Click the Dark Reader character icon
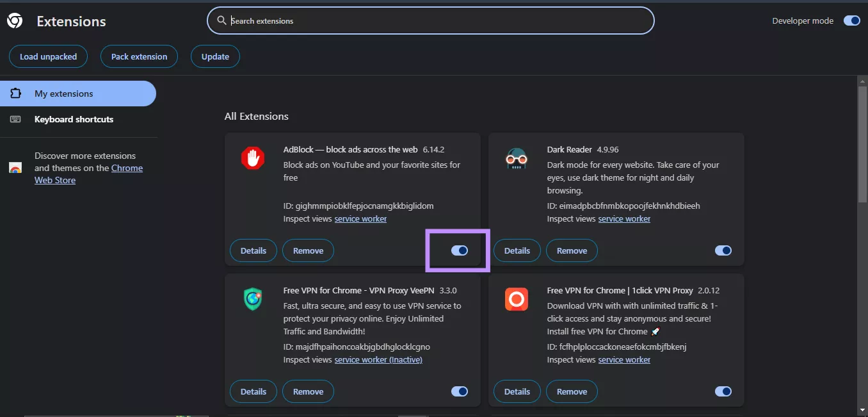 517,158
